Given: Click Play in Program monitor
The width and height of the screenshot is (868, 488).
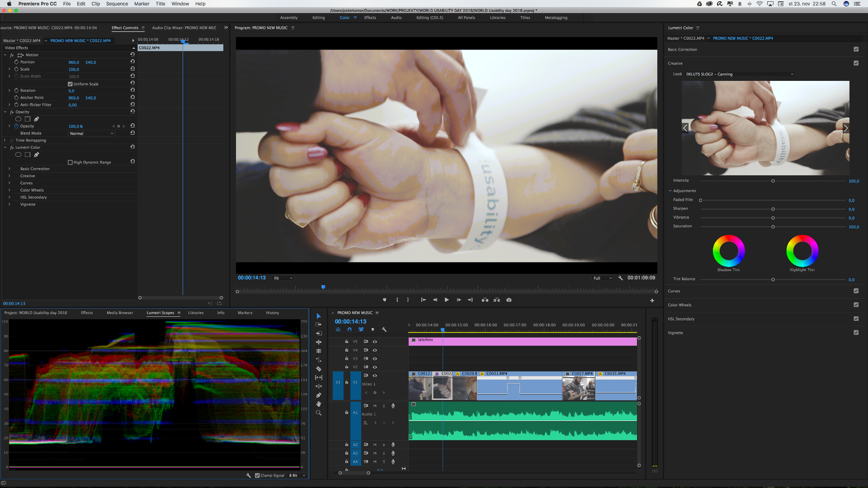Looking at the screenshot, I should pos(447,300).
